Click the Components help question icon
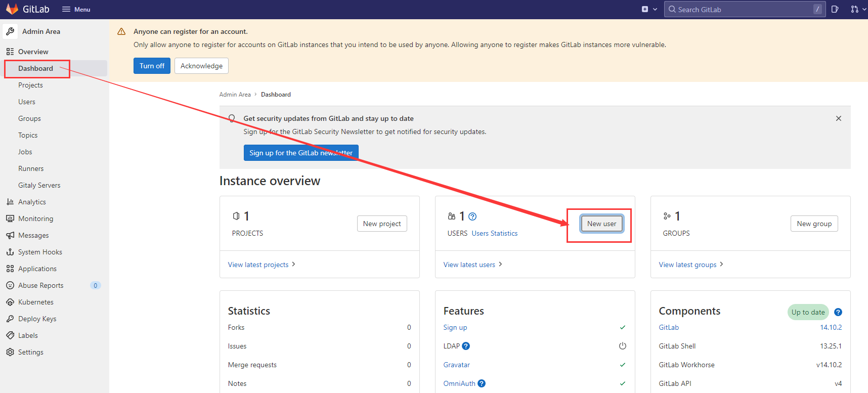The image size is (868, 393). click(838, 312)
